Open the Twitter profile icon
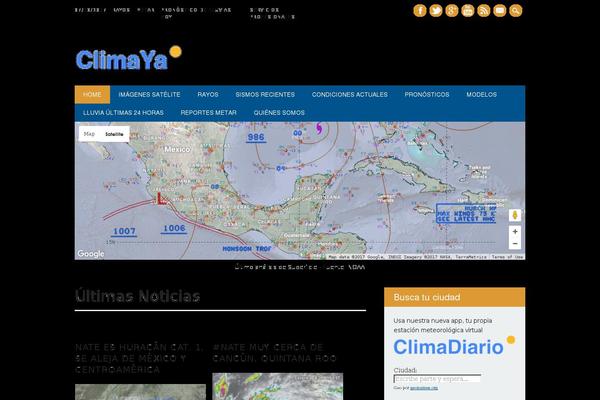600x400 pixels. tap(435, 11)
